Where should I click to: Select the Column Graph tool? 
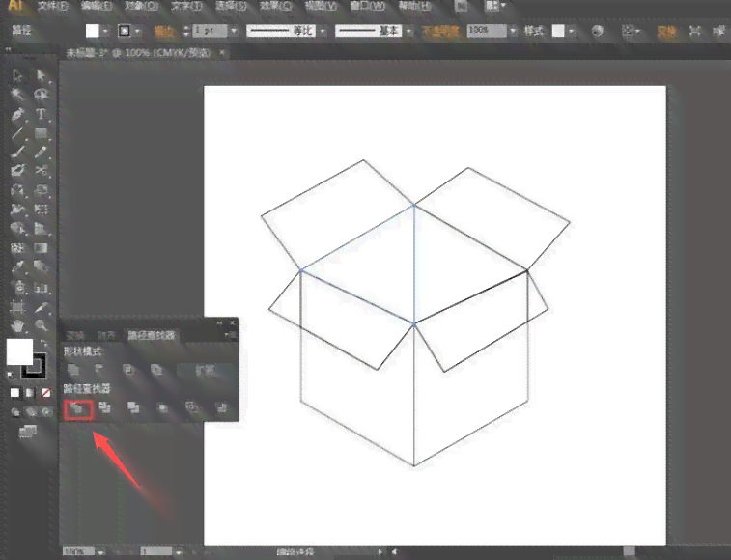41,288
